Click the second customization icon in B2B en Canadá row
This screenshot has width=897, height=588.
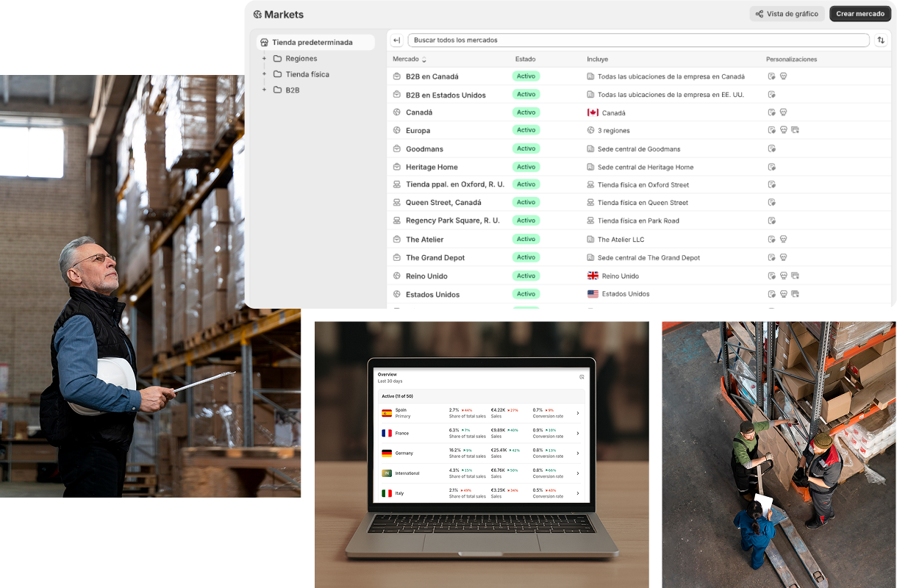[x=783, y=76]
